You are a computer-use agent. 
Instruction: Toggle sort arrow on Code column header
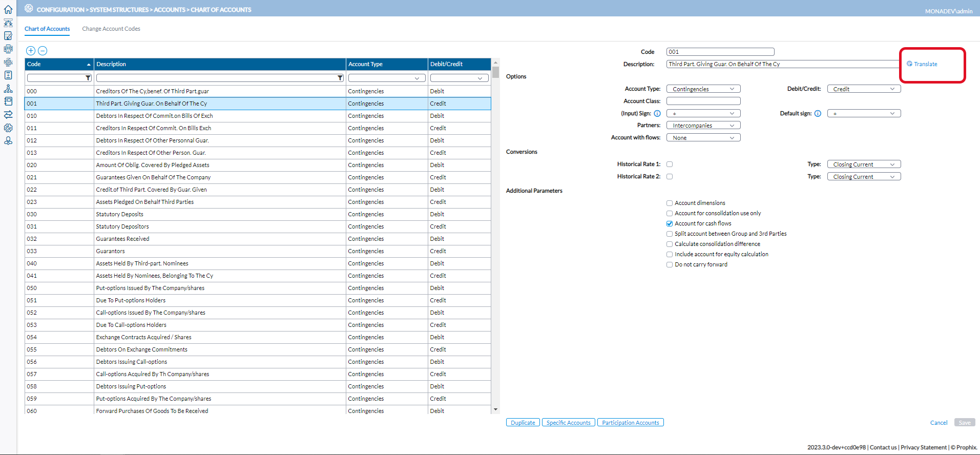pos(89,65)
